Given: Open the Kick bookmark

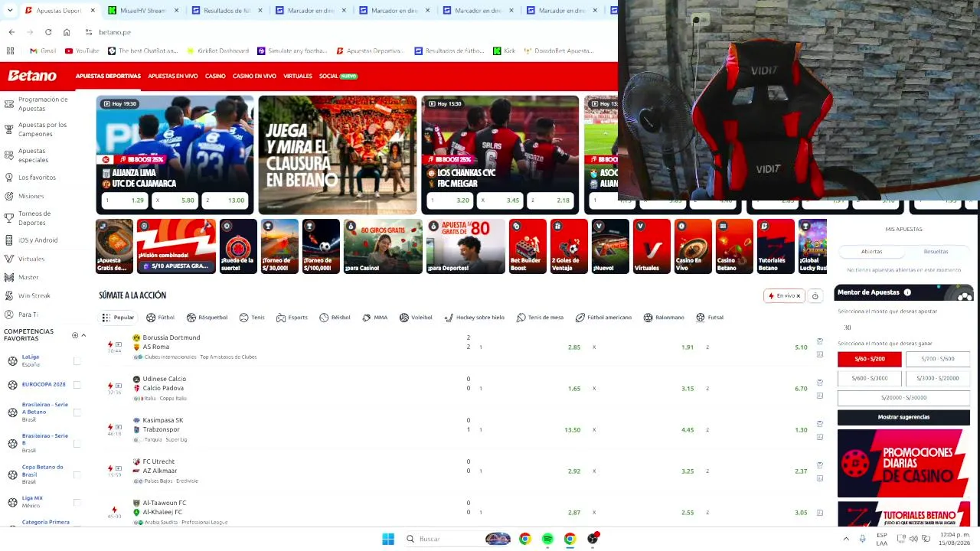Looking at the screenshot, I should coord(504,51).
